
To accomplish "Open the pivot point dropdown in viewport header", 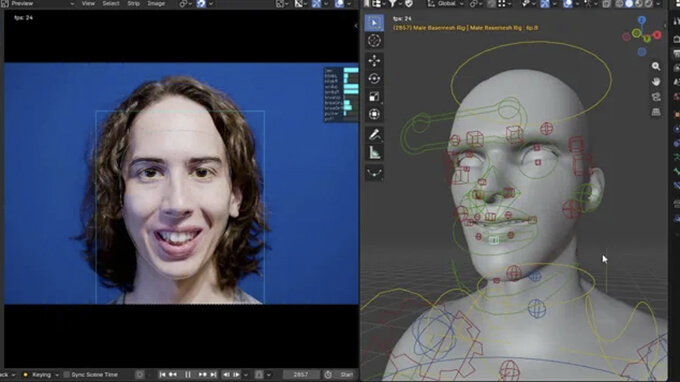I will (476, 4).
